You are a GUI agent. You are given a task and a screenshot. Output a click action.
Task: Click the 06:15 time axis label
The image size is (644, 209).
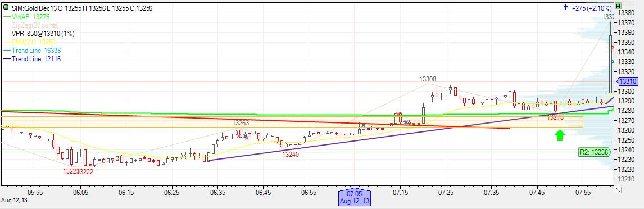126,192
